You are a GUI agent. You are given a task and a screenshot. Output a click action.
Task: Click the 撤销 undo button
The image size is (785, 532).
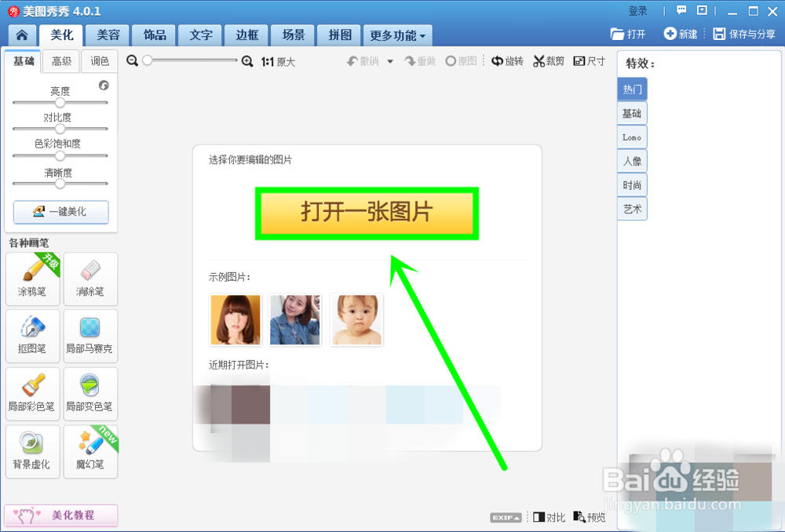coord(363,61)
